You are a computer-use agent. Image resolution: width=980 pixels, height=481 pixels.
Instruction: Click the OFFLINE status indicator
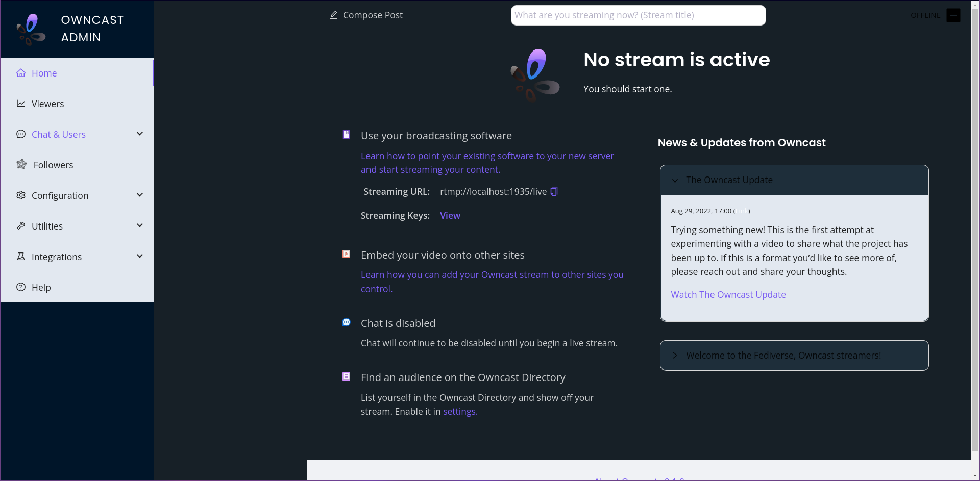coord(925,15)
